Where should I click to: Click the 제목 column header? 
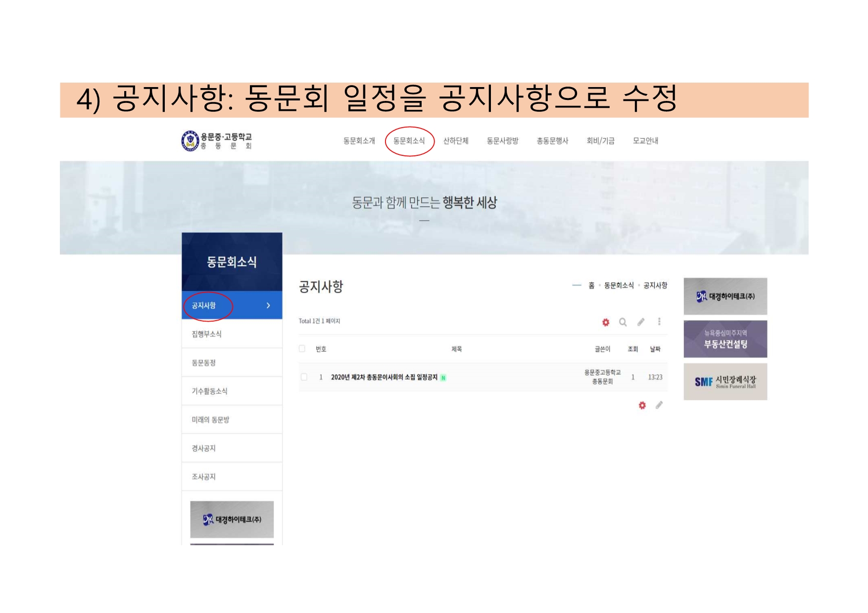(457, 349)
